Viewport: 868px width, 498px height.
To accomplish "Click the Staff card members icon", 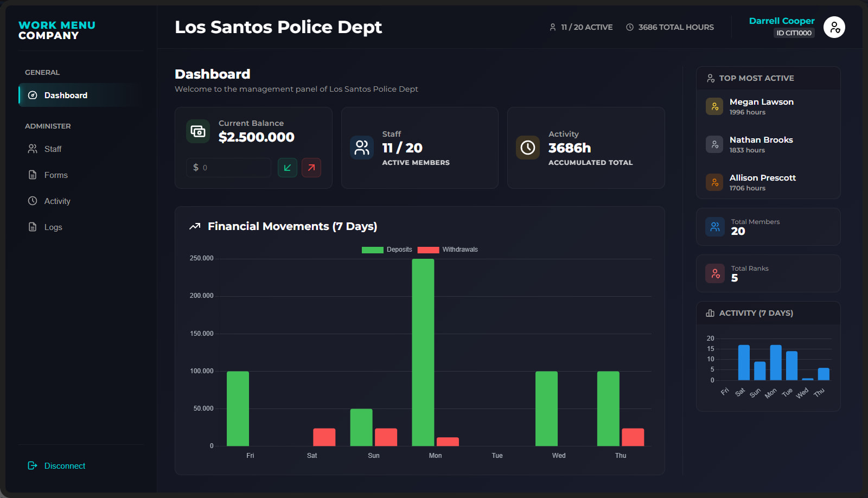I will click(362, 148).
